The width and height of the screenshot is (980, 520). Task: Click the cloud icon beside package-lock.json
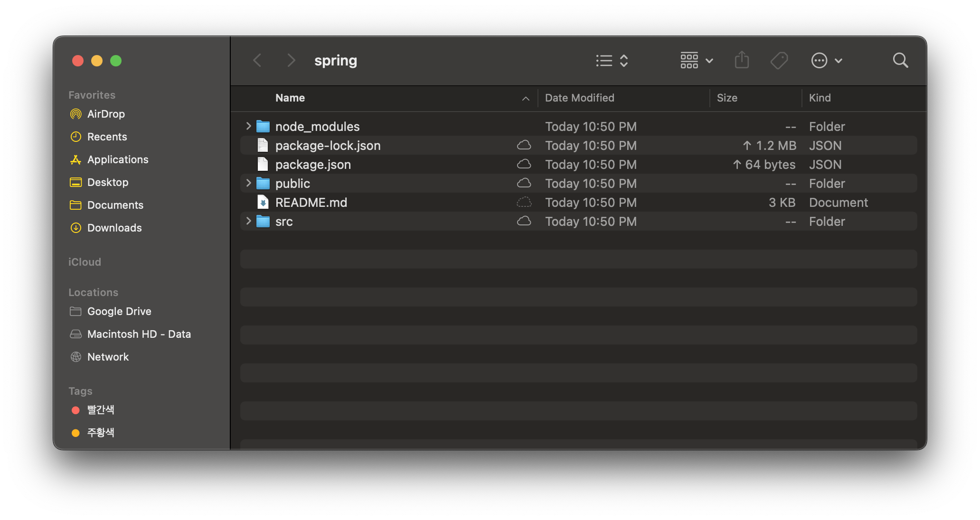tap(524, 145)
